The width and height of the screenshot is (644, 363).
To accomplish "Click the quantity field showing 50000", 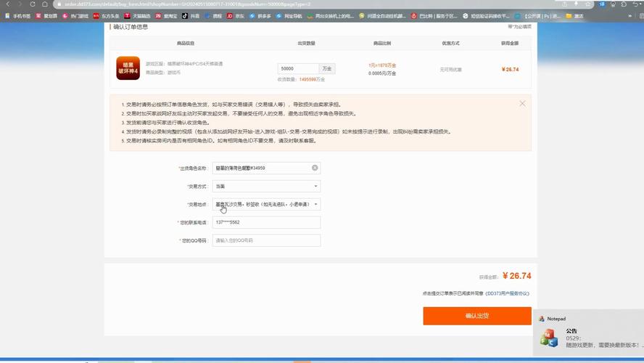I will [298, 69].
